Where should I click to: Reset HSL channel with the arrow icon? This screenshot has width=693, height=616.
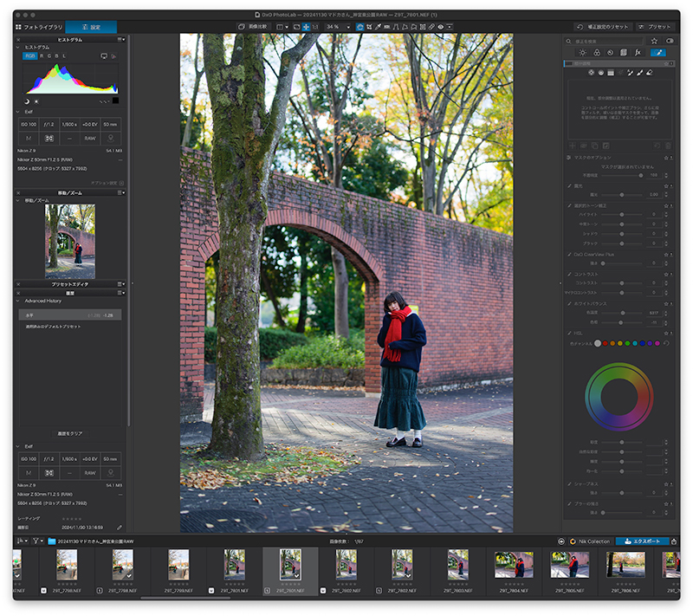666,343
